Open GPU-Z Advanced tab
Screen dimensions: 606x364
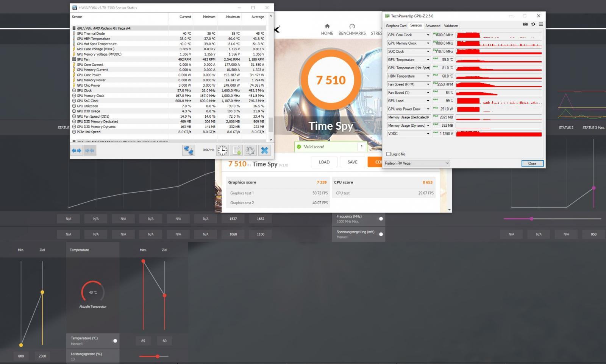click(x=433, y=26)
